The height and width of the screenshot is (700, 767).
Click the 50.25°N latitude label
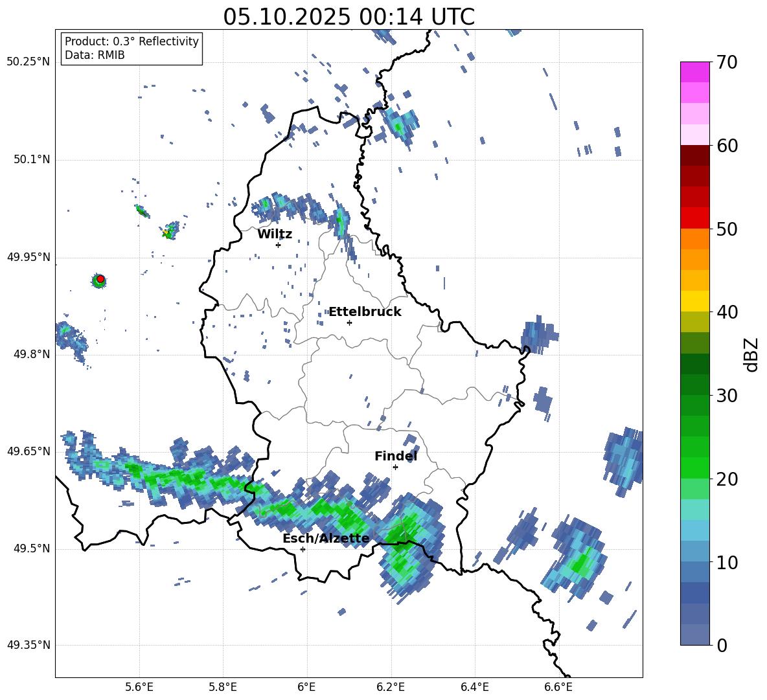click(29, 62)
